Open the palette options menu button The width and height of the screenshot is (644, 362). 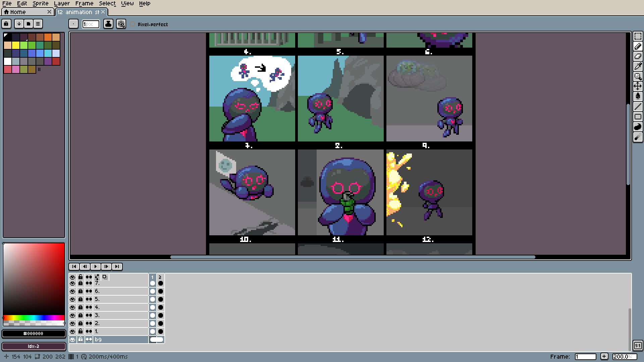(x=38, y=24)
